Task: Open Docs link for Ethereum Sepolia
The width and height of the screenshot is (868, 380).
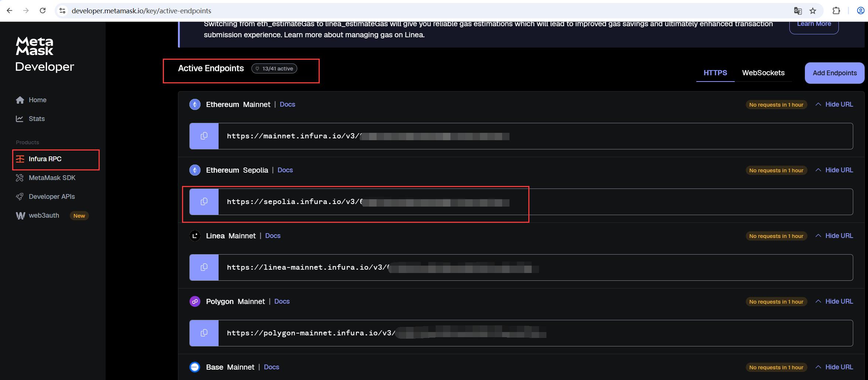Action: [x=285, y=170]
